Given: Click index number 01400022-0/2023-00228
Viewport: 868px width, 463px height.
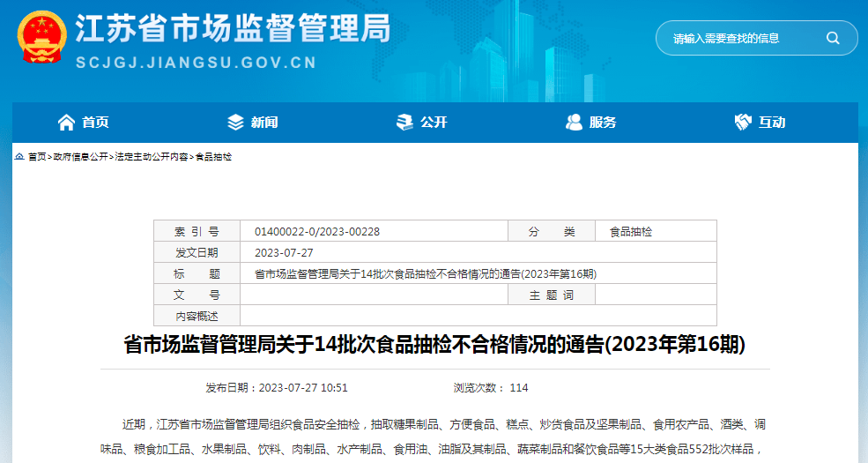Looking at the screenshot, I should [x=317, y=231].
